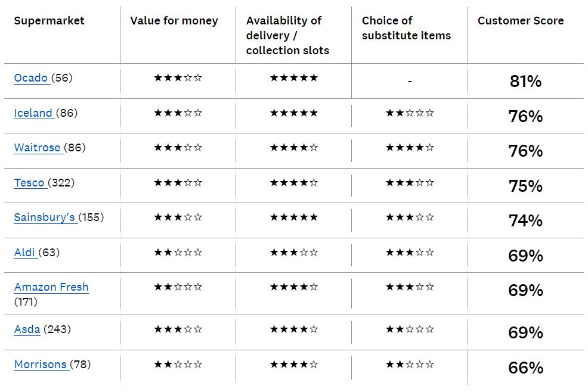The height and width of the screenshot is (392, 588).
Task: Click the Asda supermarket link
Action: [x=27, y=329]
